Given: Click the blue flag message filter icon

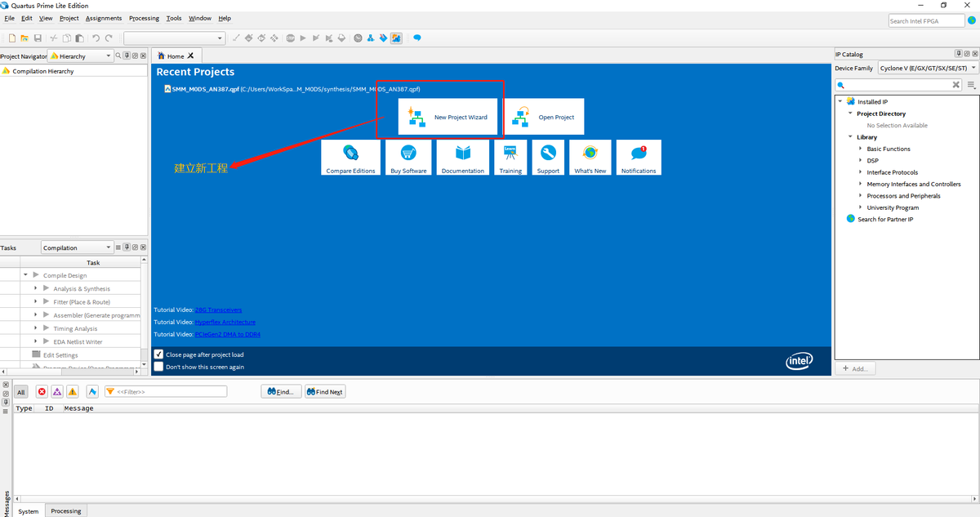Looking at the screenshot, I should (92, 392).
